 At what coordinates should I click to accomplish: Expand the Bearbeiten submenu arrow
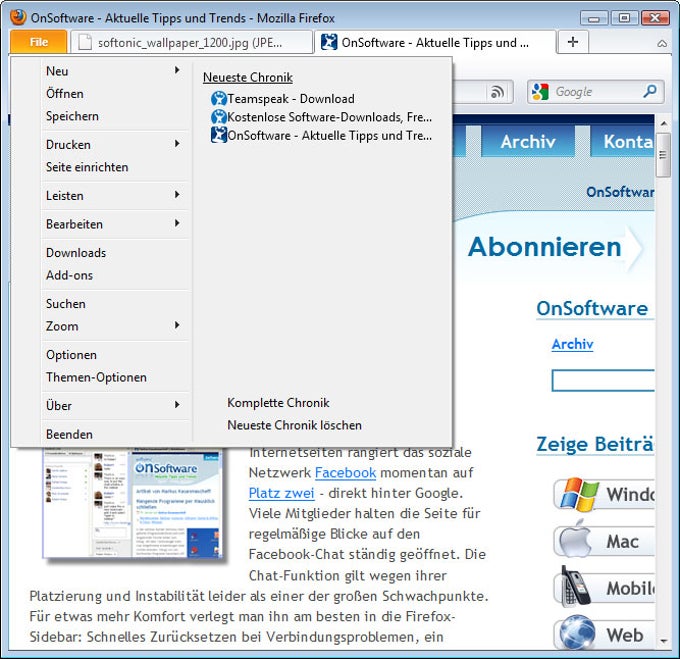(177, 223)
